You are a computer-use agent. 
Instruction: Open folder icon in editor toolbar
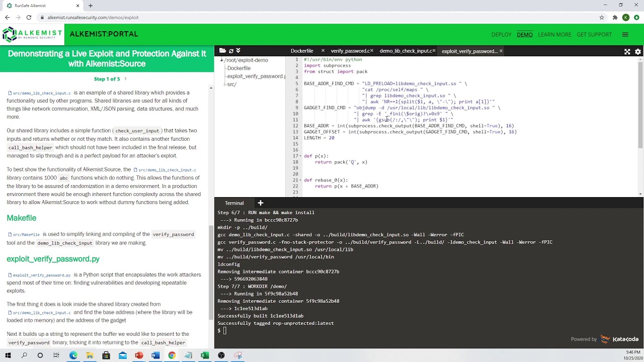coord(222,51)
